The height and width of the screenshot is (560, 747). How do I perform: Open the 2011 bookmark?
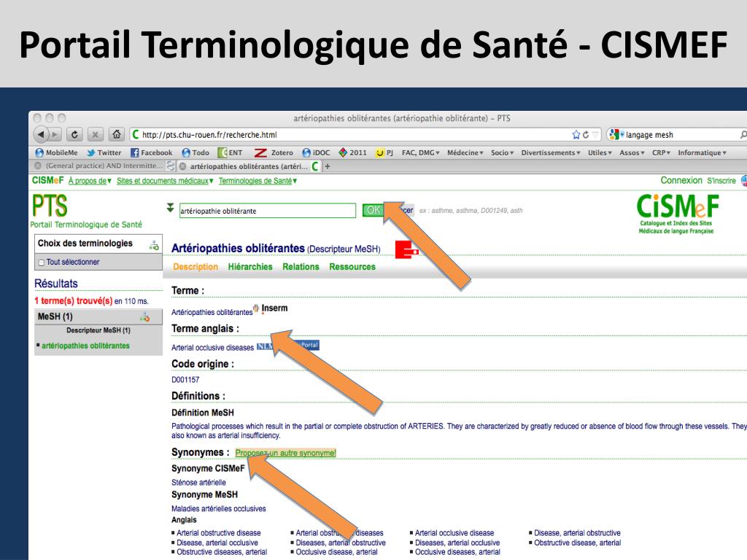[352, 153]
